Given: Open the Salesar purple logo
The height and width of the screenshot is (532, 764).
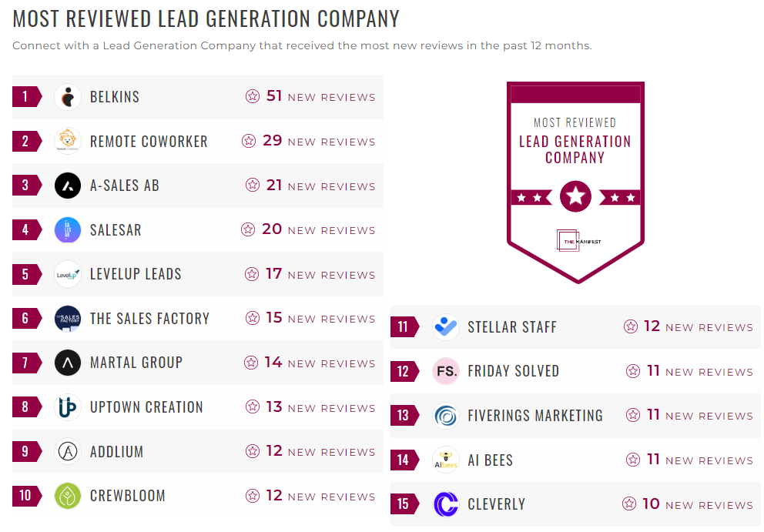Looking at the screenshot, I should click(x=68, y=229).
